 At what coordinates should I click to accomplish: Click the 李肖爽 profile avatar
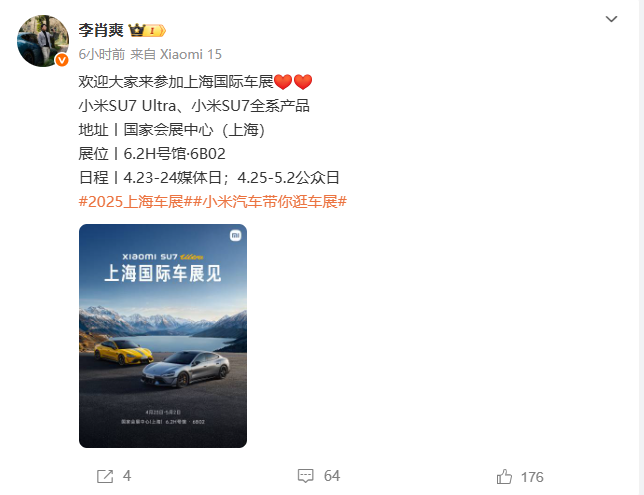click(43, 41)
